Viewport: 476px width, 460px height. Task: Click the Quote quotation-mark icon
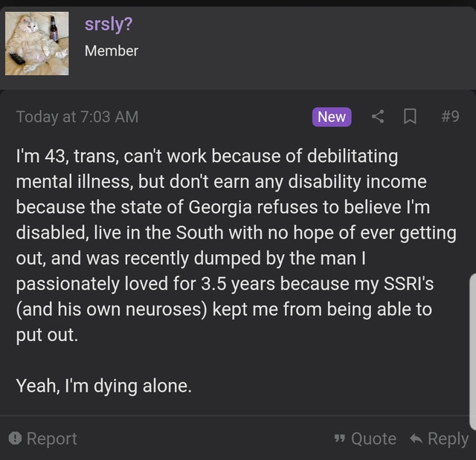(x=341, y=439)
